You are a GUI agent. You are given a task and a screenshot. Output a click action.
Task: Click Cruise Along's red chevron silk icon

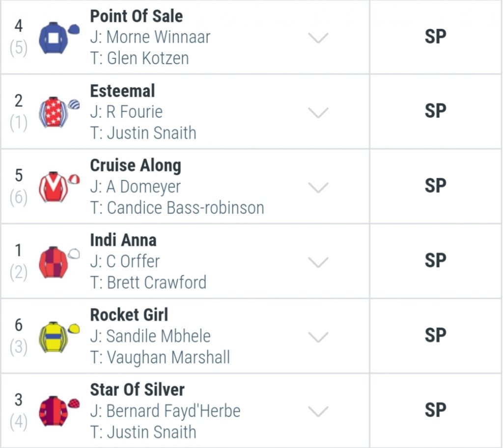point(59,187)
